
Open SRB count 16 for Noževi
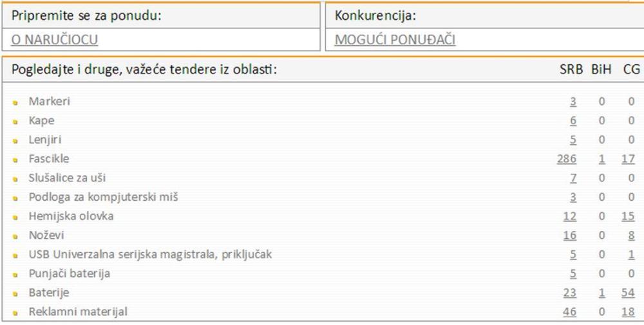[x=569, y=236]
